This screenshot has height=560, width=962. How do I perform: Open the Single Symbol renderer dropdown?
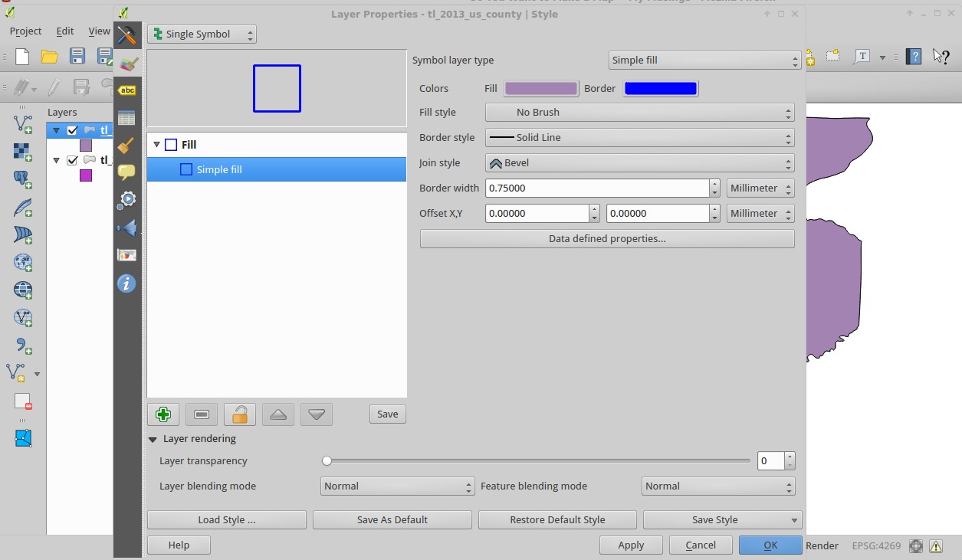202,34
